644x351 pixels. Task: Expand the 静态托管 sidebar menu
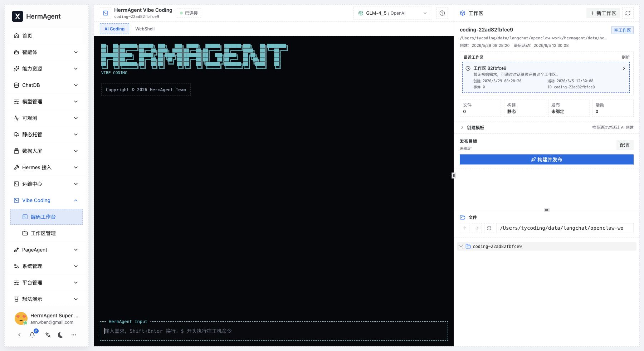47,135
